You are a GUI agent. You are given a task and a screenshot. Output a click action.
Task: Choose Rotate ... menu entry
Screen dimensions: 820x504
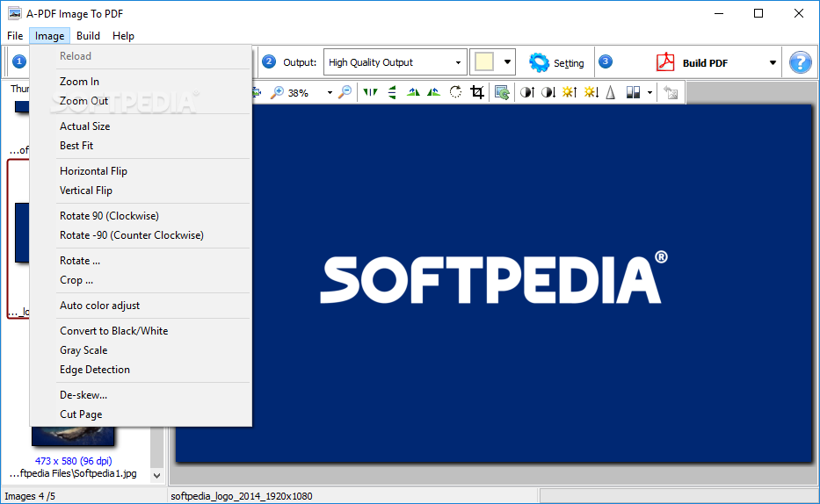point(142,261)
